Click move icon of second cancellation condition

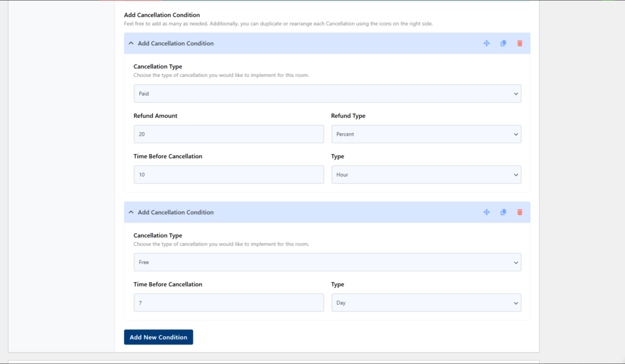pos(486,212)
